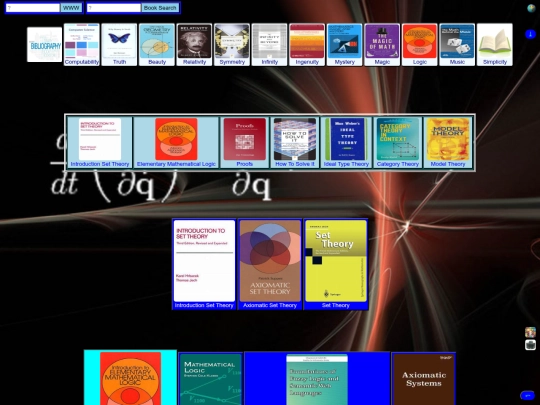
Task: Choose Ideal Type Theory book
Action: [x=346, y=143]
